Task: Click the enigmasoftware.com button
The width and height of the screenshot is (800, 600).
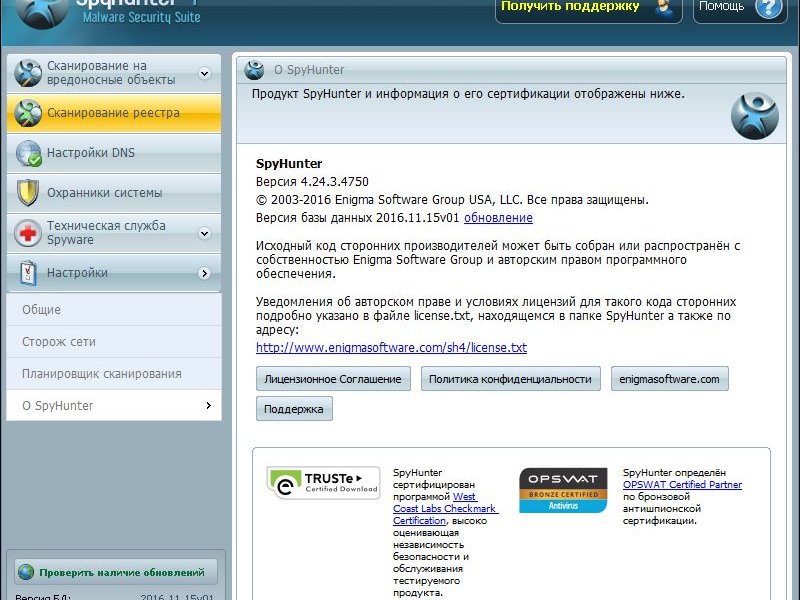Action: pyautogui.click(x=669, y=379)
